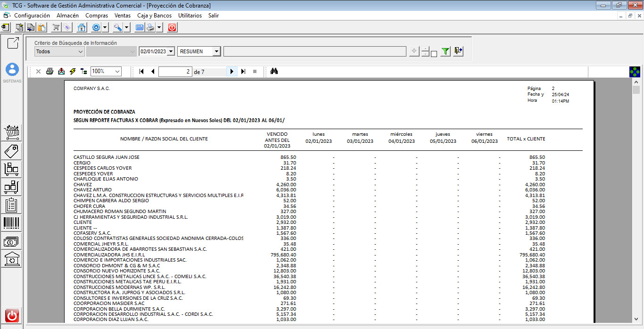Click the lightning bolt refresh icon
Viewport: 644px width, 329px height.
72,72
